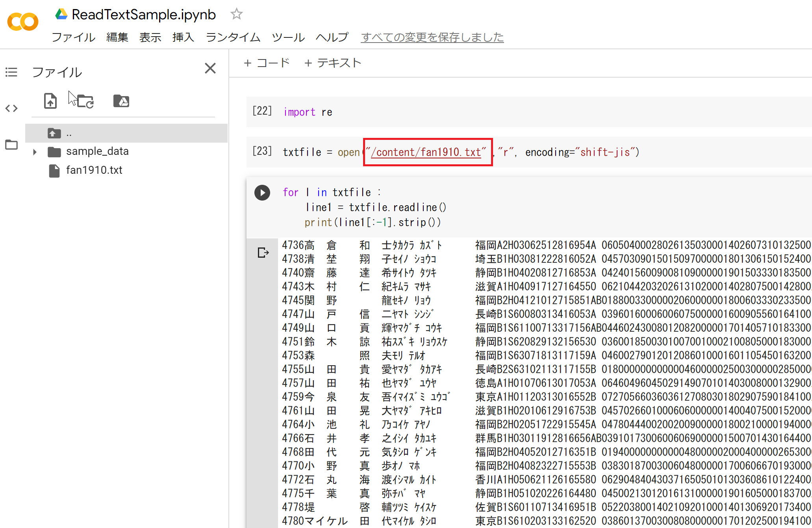Click the files folder sidebar icon

coord(11,145)
